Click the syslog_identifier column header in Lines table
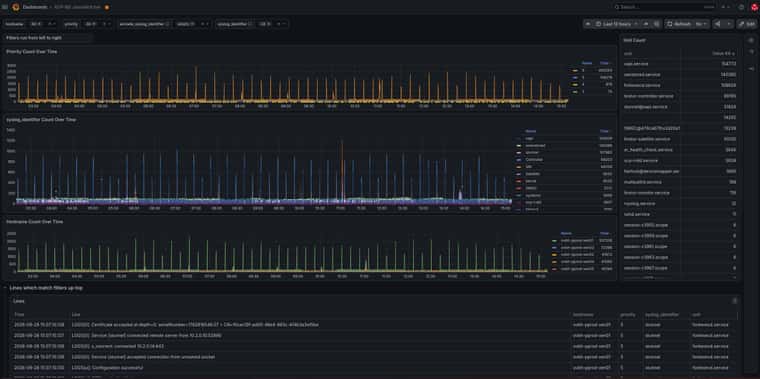Image resolution: width=760 pixels, height=379 pixels. [x=662, y=315]
